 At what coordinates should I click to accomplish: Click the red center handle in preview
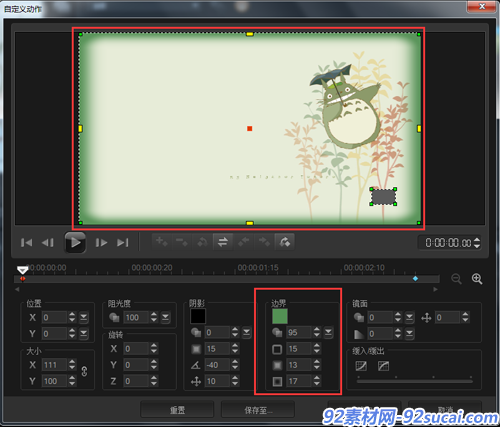point(249,128)
